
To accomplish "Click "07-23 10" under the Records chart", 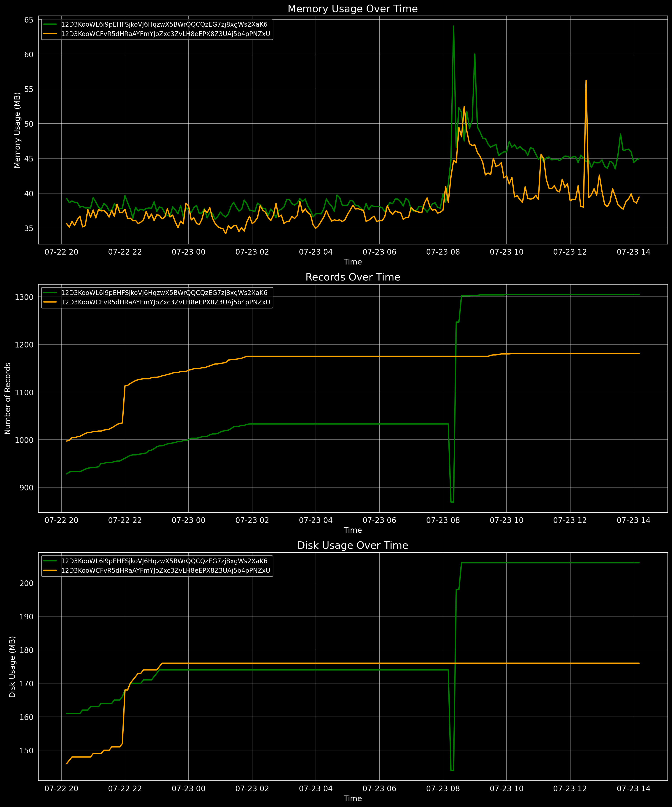I will (506, 520).
